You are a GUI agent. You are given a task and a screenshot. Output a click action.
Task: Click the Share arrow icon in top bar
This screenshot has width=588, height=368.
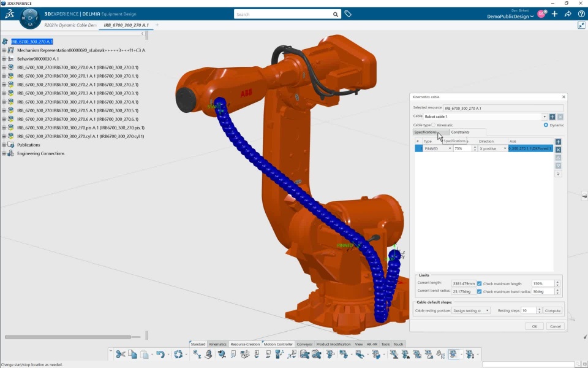568,14
